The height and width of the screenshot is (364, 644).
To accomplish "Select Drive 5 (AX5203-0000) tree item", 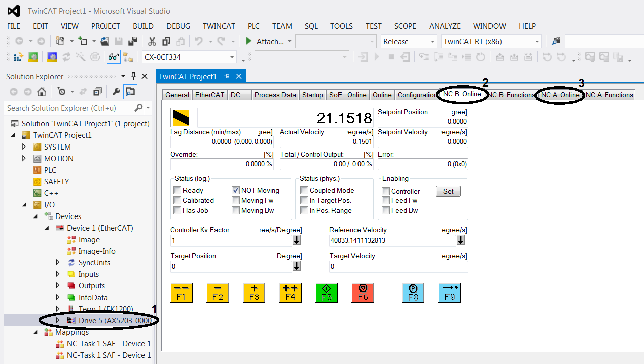I will pos(114,320).
